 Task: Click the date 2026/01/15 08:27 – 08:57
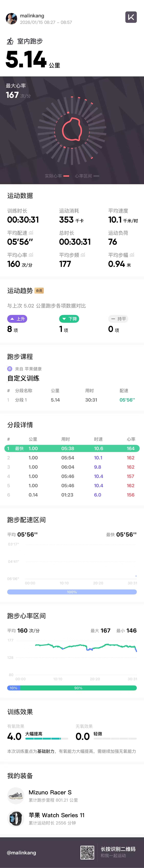[x=46, y=22]
